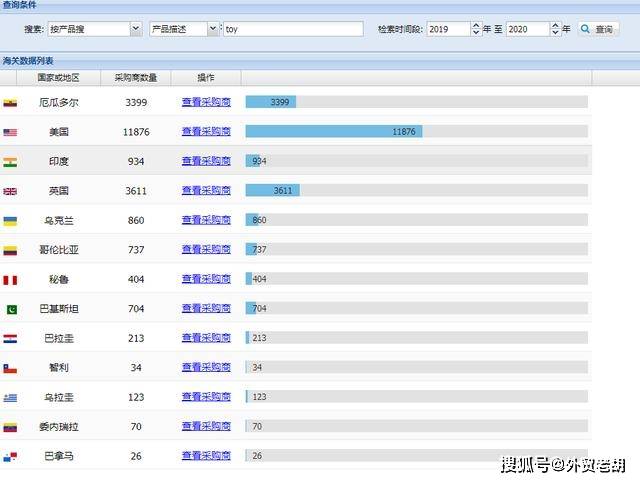Click the end year 2020 stepper
The width and height of the screenshot is (640, 482).
coord(555,30)
